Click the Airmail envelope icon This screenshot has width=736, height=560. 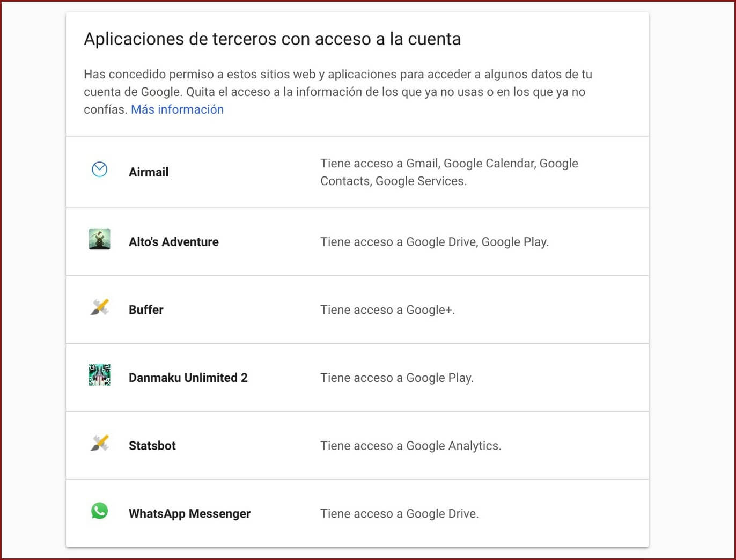point(99,170)
